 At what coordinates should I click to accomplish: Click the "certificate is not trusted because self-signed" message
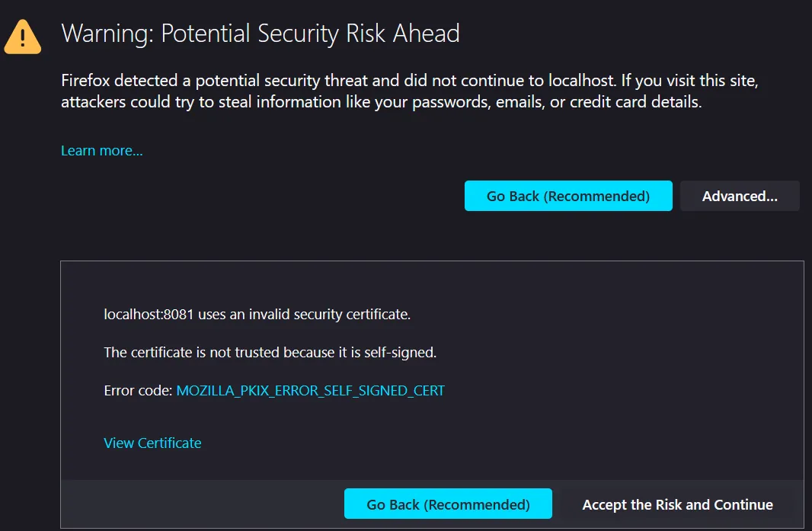[x=270, y=352]
